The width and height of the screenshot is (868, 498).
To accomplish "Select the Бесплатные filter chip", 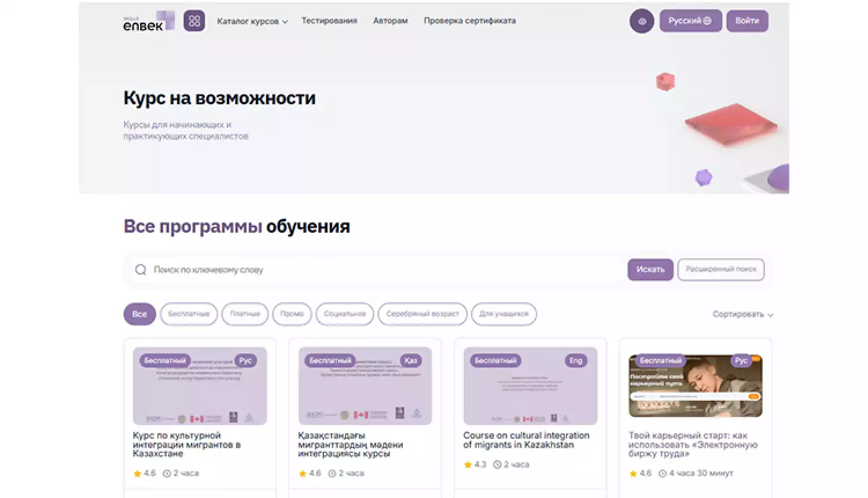I will tap(189, 314).
